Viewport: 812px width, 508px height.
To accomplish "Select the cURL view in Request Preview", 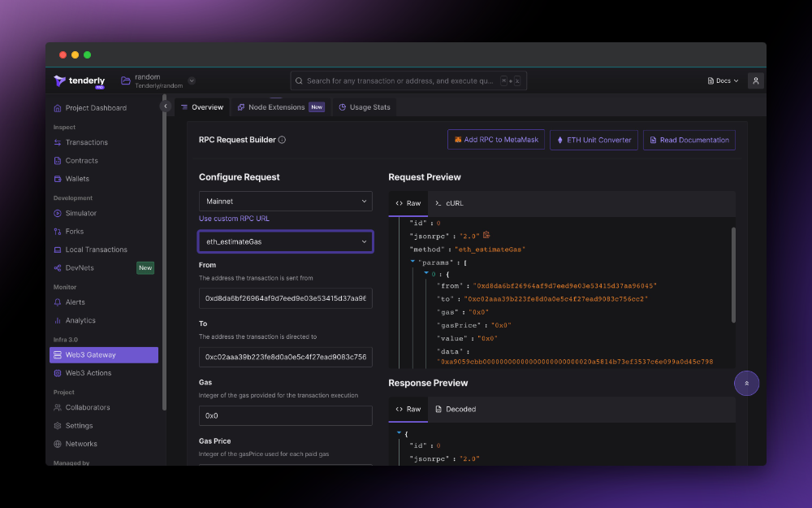I will pos(448,203).
